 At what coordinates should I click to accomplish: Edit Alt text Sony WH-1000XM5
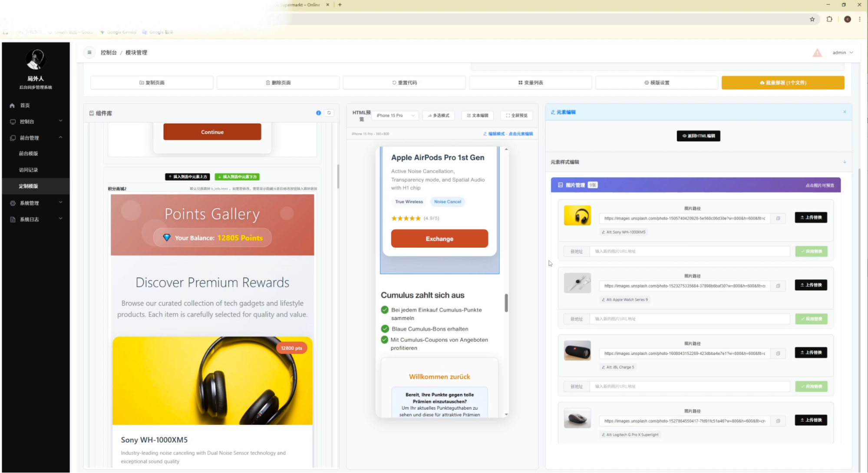(x=624, y=232)
